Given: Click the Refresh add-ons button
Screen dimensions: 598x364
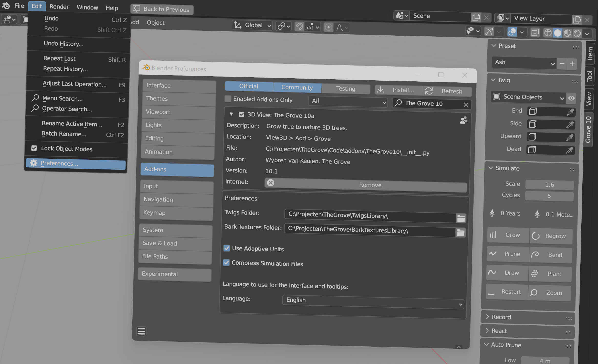Looking at the screenshot, I should pos(447,91).
